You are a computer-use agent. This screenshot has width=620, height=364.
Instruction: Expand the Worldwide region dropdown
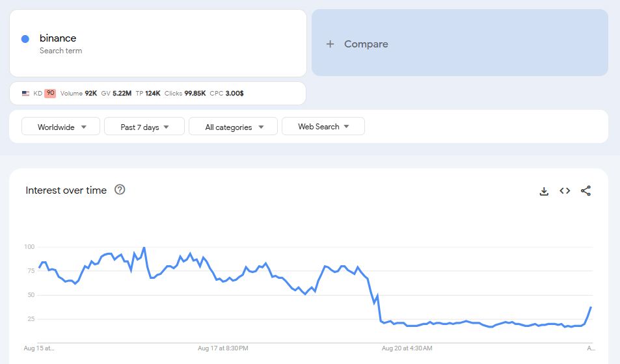coord(61,127)
